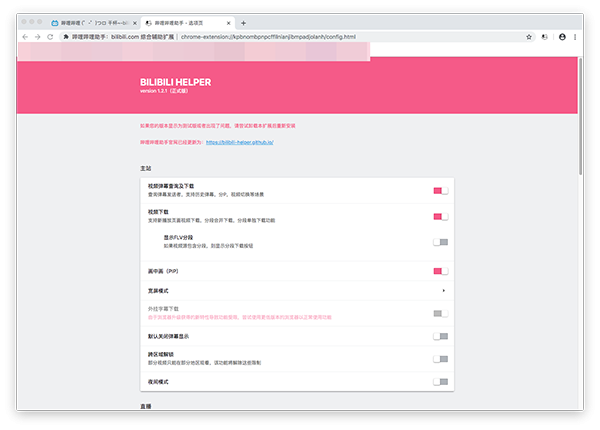This screenshot has width=600, height=430.
Task: Click the 画中画 (PIP) label
Action: click(163, 271)
